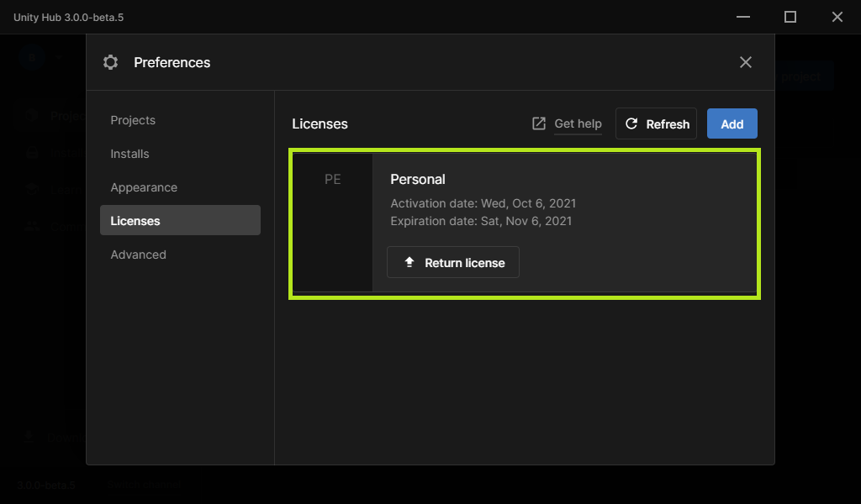Minimize the Unity Hub window
The height and width of the screenshot is (504, 861).
(x=743, y=17)
